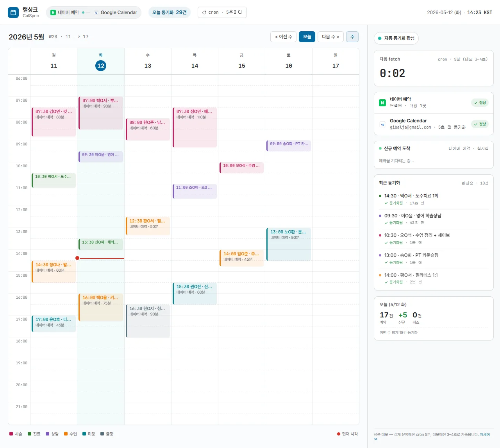This screenshot has width=500, height=448.
Task: Click the 출장 legend color swatch
Action: 102,434
